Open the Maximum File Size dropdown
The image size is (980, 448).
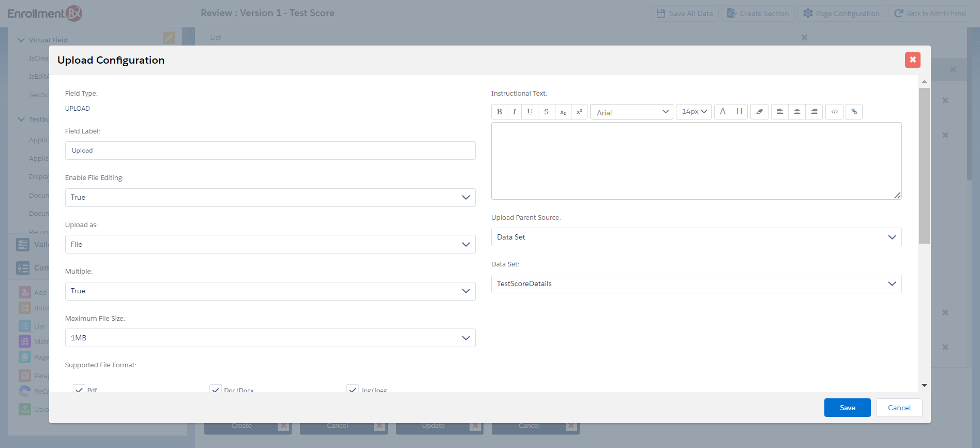(270, 338)
